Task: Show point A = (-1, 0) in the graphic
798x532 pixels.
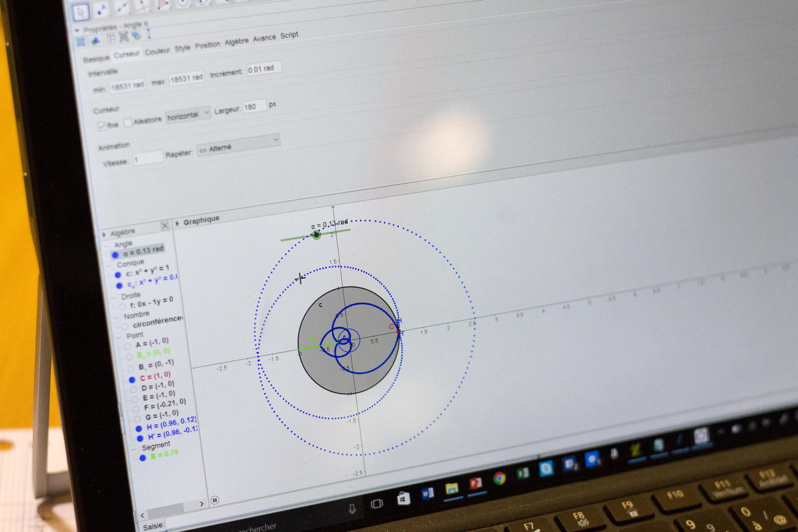Action: click(128, 346)
